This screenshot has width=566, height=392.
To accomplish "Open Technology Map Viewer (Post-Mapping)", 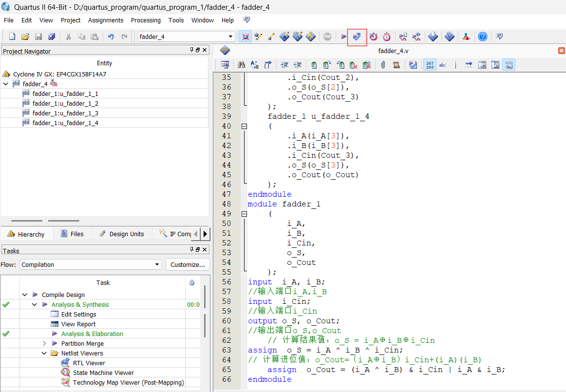I will click(x=128, y=382).
